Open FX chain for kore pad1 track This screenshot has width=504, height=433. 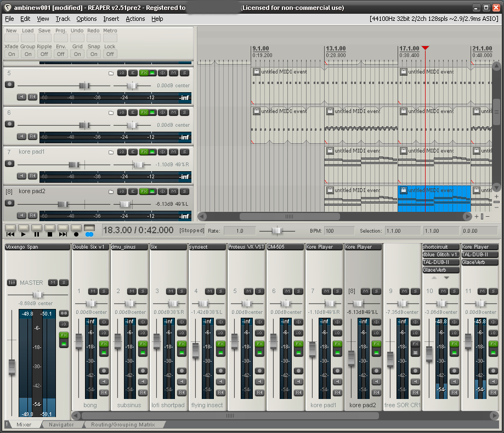[144, 152]
